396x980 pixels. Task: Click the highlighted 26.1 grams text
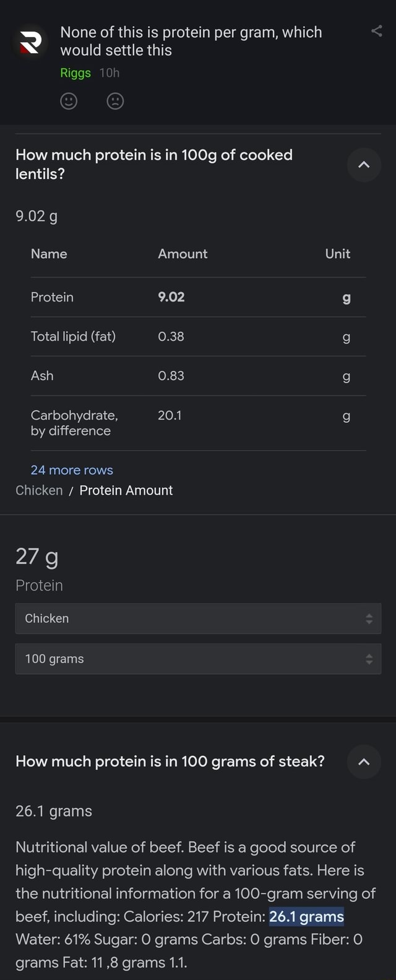coord(306,916)
